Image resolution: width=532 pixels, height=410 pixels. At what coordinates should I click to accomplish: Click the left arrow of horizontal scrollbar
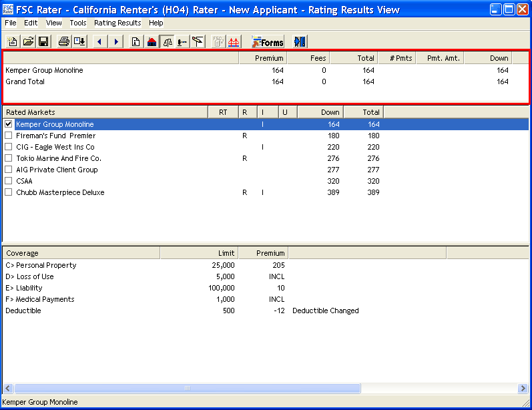(8, 388)
